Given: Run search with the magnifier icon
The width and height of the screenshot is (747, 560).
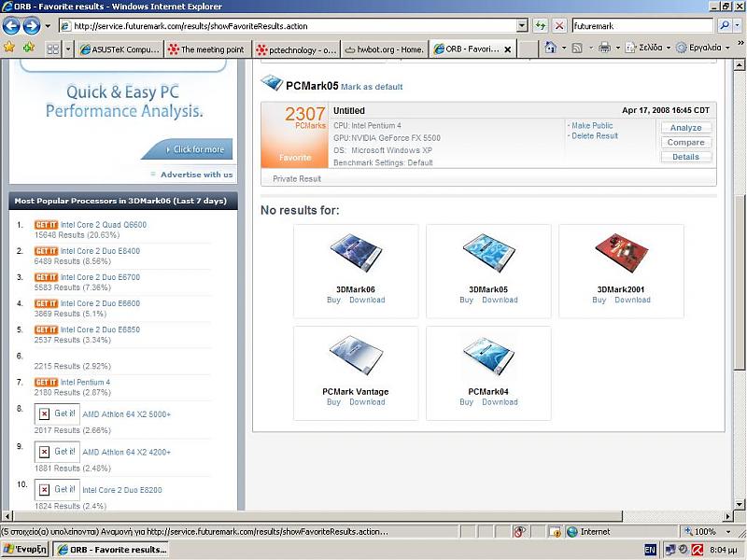Looking at the screenshot, I should 725,26.
